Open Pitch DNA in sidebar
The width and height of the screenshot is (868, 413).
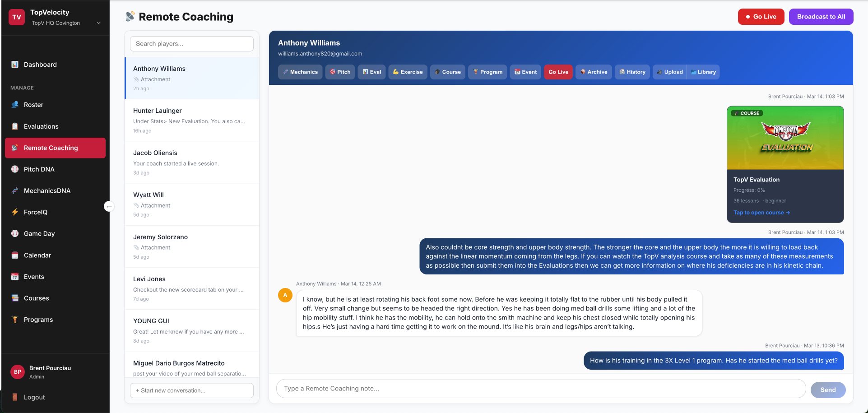pyautogui.click(x=39, y=169)
